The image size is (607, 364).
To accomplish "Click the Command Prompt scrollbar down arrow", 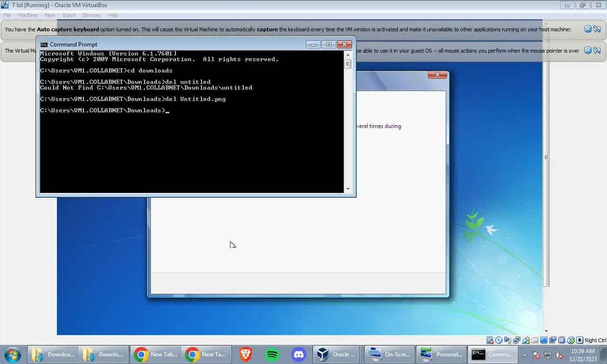I will pos(348,189).
